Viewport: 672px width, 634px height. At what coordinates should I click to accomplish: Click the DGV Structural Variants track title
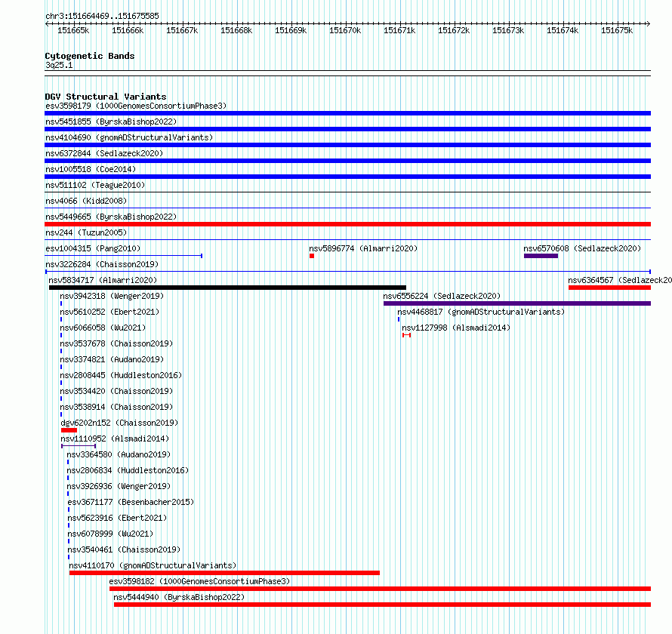point(106,97)
